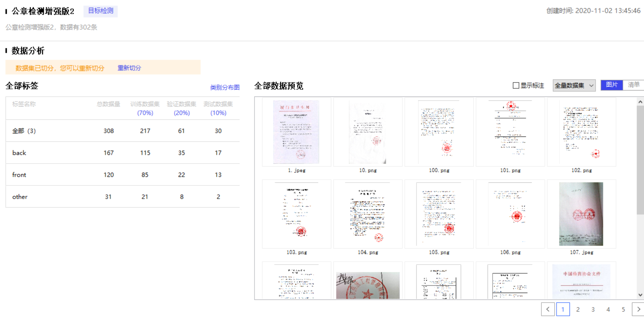Screen dimensions: 644x317
Task: Click the next page arrow
Action: (638, 309)
